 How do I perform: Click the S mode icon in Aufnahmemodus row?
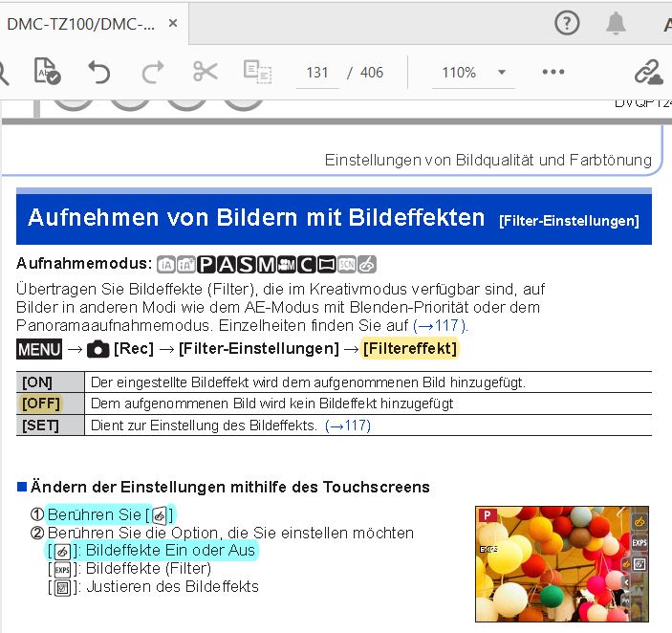(246, 265)
